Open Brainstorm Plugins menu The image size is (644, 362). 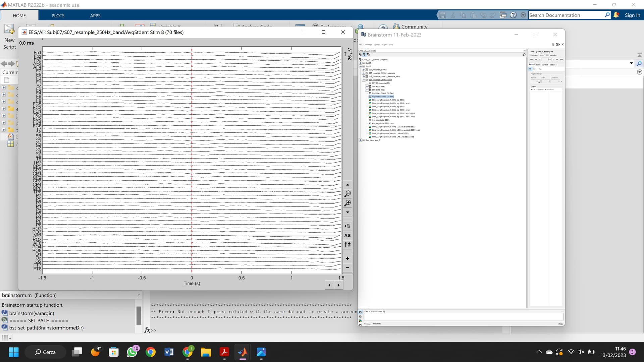coord(384,45)
